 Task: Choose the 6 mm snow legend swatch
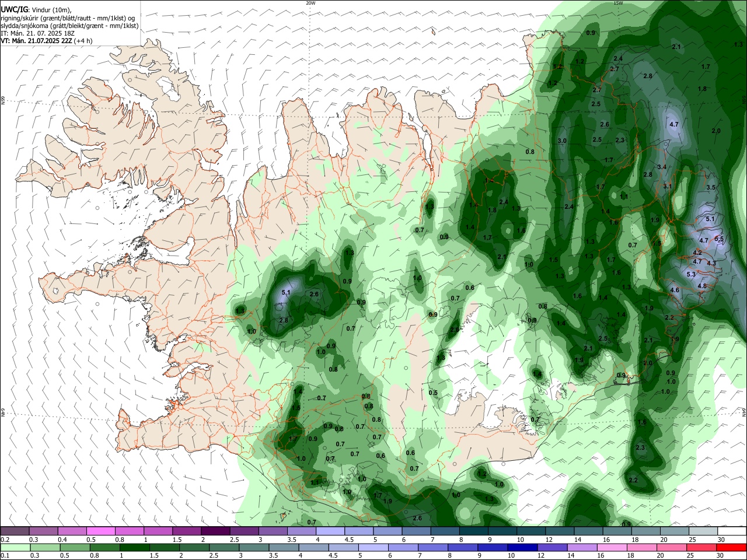click(416, 531)
